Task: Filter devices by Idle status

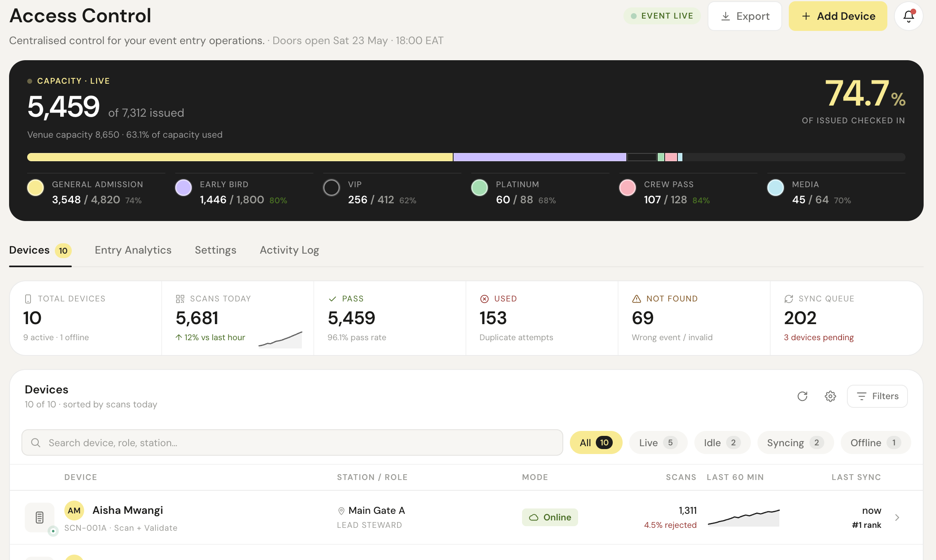Action: [x=722, y=442]
